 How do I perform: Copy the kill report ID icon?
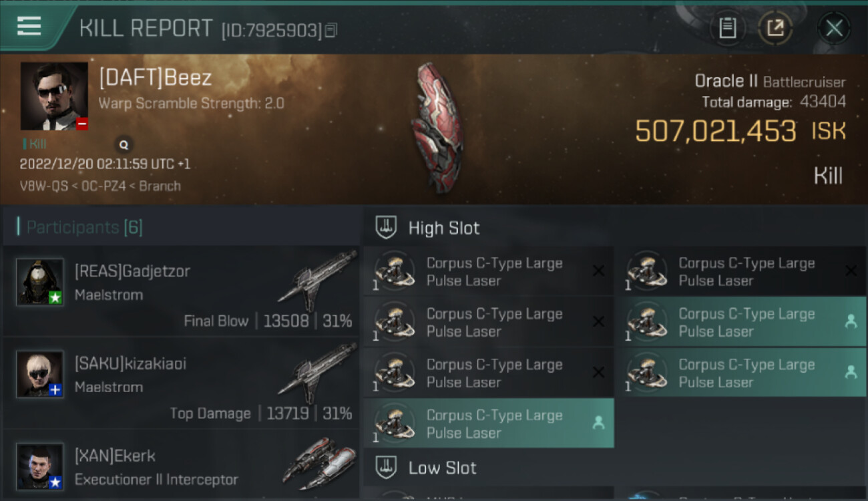(331, 30)
